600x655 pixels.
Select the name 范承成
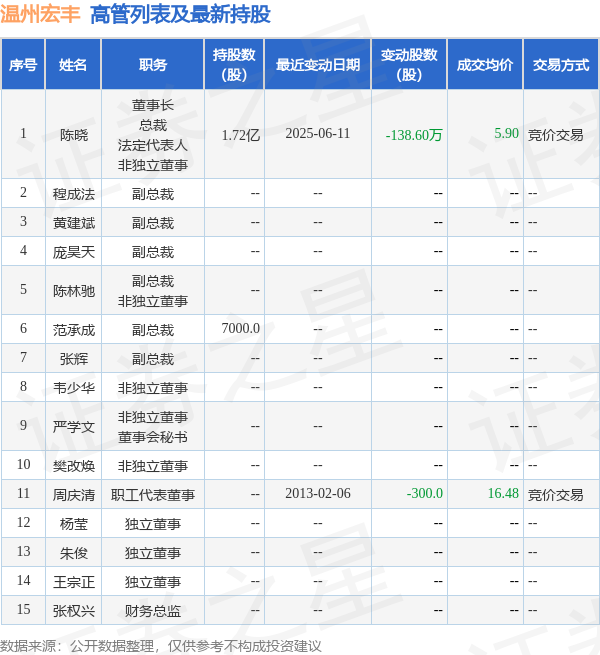coord(74,330)
